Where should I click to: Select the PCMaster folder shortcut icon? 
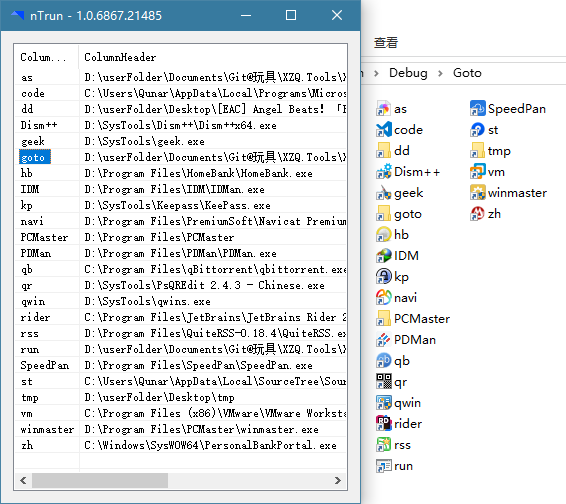pos(383,318)
